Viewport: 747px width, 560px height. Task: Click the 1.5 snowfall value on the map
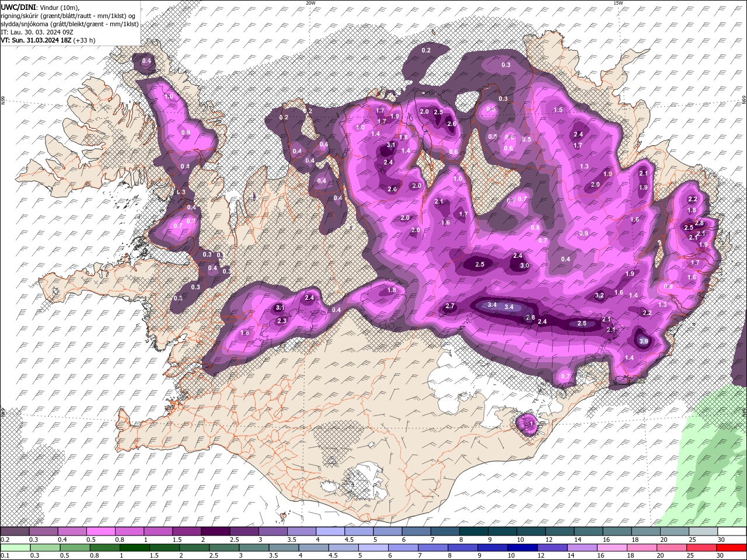pos(558,110)
